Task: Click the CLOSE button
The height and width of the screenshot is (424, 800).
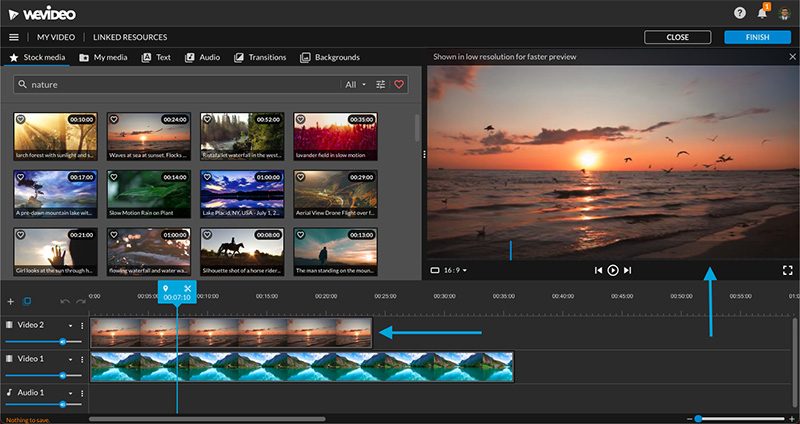Action: point(677,37)
